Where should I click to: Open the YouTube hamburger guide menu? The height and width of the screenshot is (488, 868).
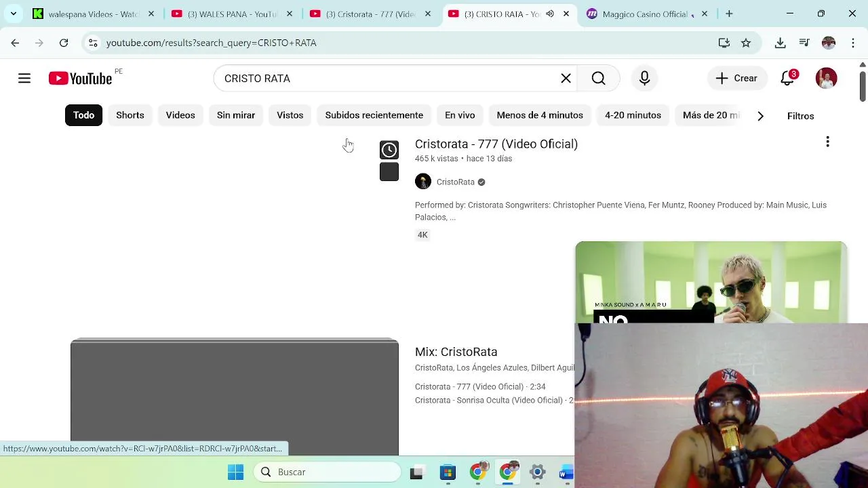[24, 79]
